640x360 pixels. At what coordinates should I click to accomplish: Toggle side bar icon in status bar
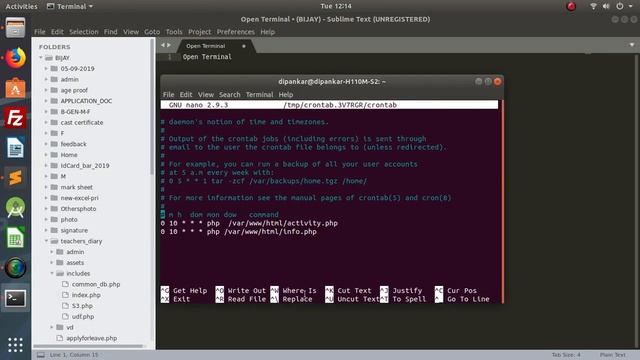point(41,355)
